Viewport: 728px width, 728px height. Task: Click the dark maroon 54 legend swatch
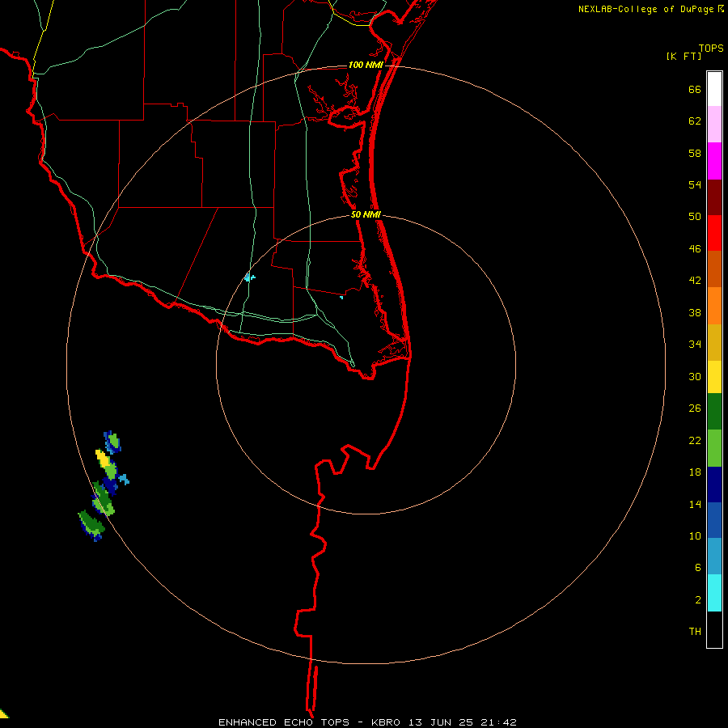coord(714,197)
